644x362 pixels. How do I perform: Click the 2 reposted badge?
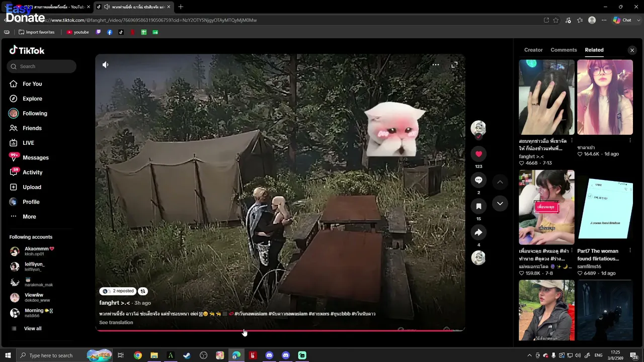(x=118, y=291)
